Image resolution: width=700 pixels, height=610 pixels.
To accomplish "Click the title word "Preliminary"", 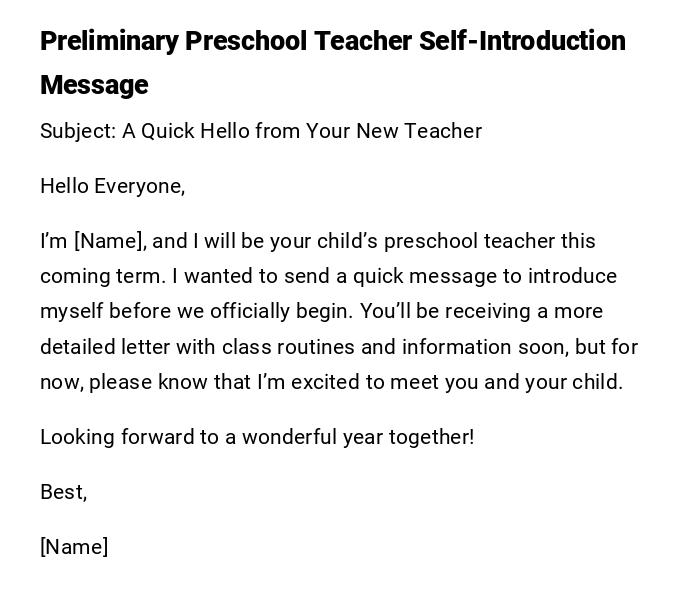I will click(x=109, y=41).
